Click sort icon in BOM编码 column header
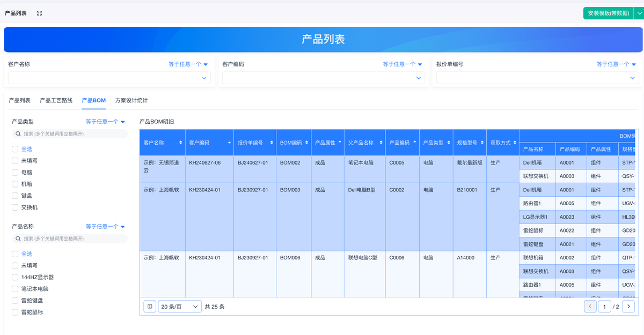The width and height of the screenshot is (644, 335). coord(306,143)
